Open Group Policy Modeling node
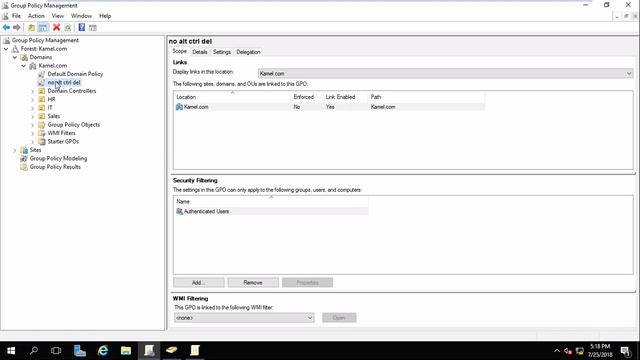 (x=58, y=158)
